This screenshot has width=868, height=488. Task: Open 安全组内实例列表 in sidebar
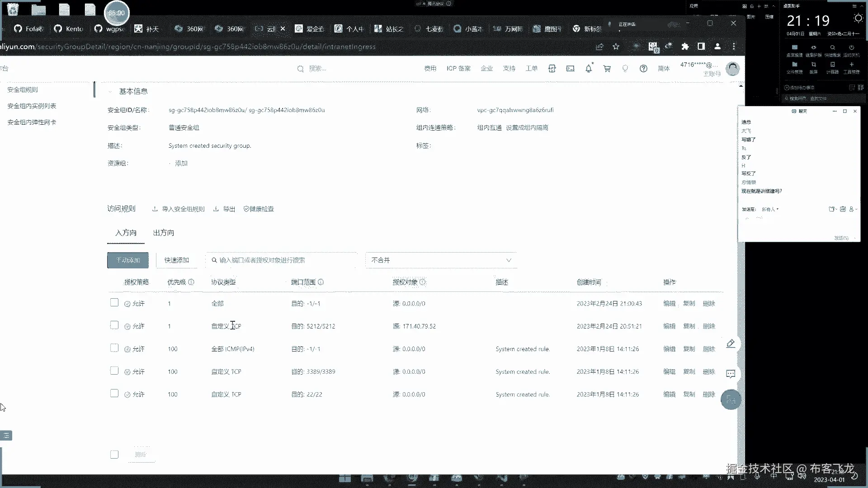(32, 106)
